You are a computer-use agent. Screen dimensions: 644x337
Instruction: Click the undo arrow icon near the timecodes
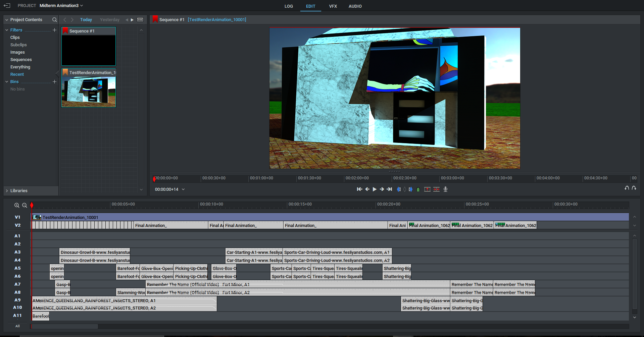(626, 188)
